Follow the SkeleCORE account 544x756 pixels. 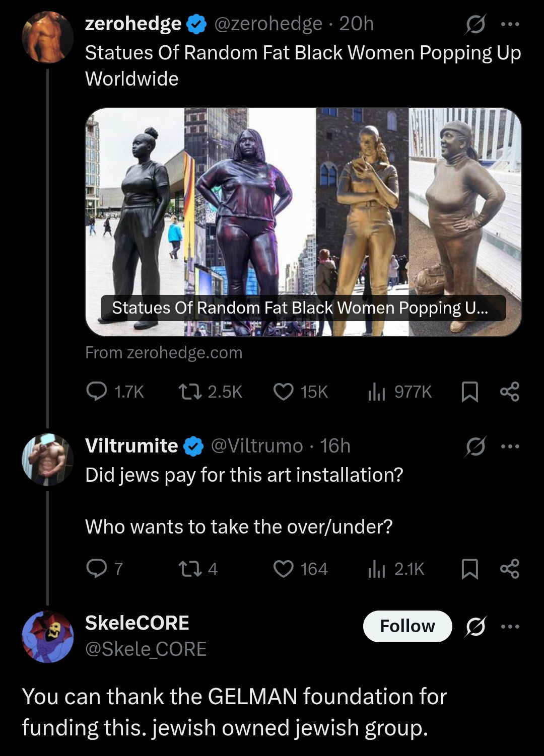[407, 626]
